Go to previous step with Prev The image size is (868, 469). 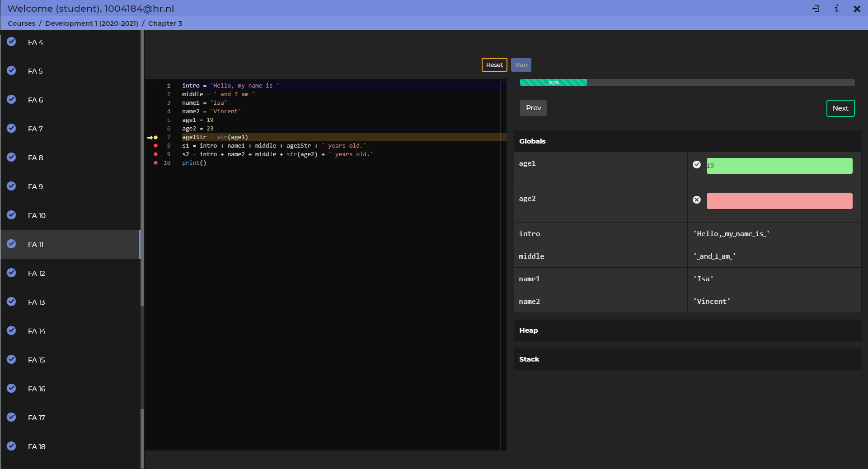click(533, 108)
